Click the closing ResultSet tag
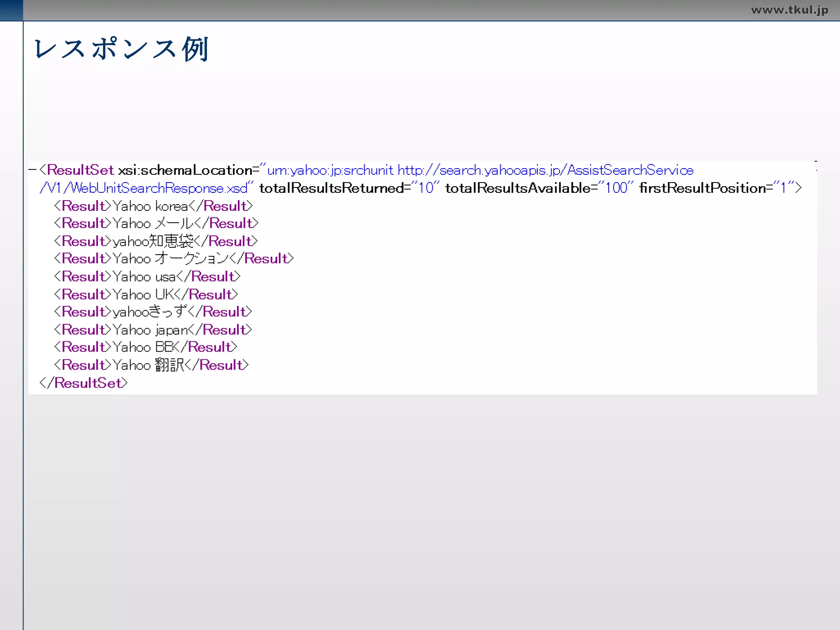840x630 pixels. pyautogui.click(x=84, y=383)
